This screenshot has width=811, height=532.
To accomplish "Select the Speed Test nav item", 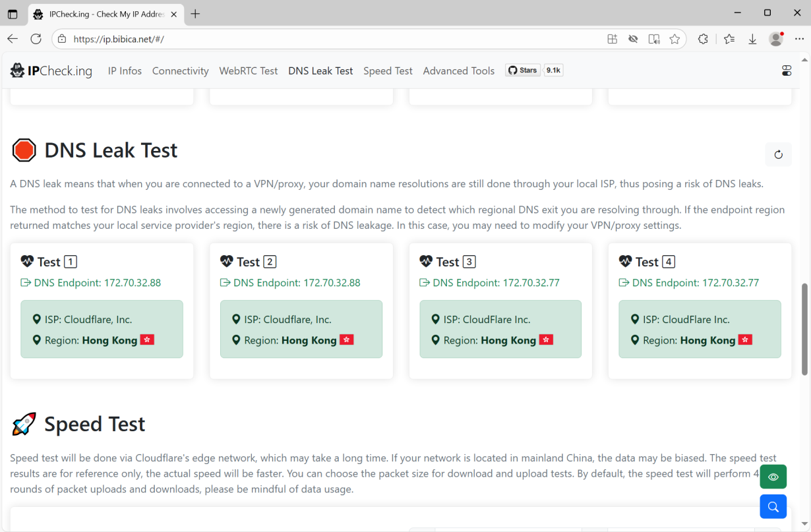I will (388, 71).
